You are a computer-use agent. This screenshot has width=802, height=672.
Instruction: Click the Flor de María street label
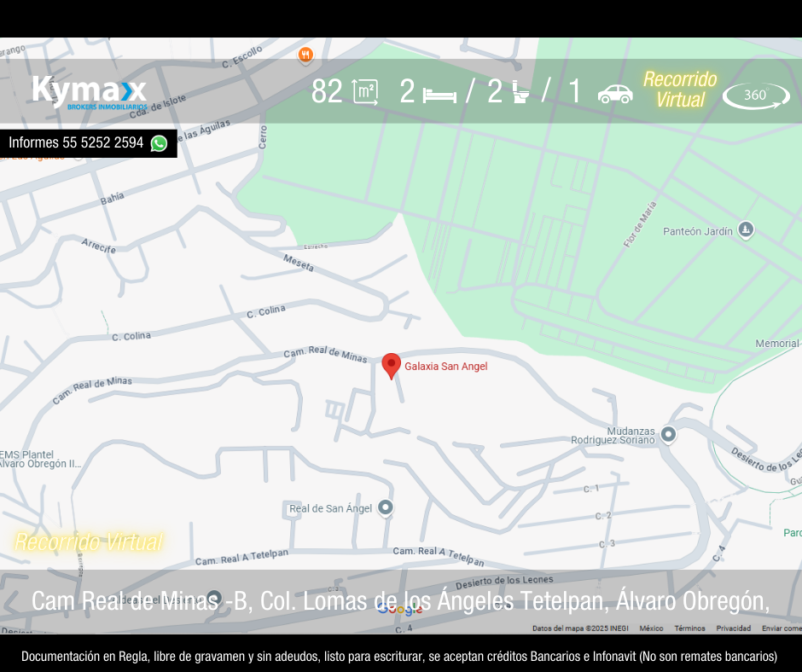640,224
